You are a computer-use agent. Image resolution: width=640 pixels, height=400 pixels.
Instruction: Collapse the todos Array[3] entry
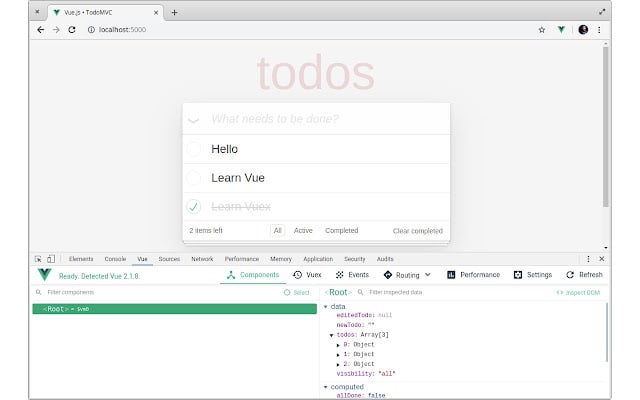331,335
